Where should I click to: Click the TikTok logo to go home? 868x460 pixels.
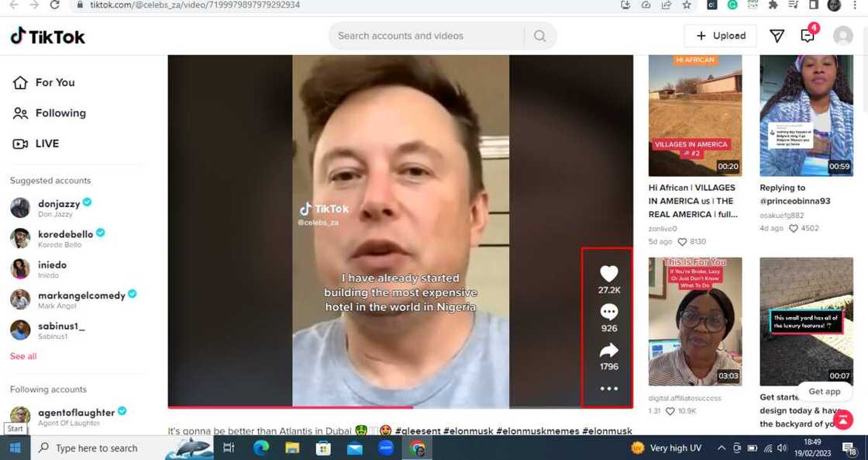pos(46,35)
